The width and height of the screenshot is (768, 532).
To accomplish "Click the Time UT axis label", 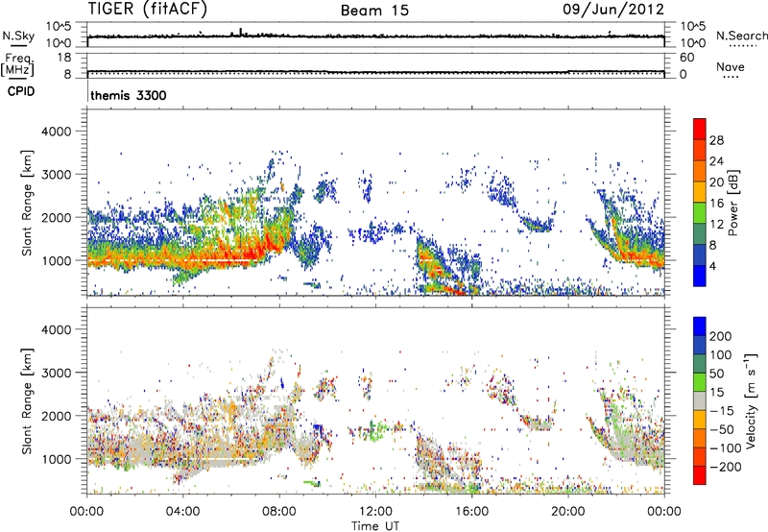I will (x=375, y=526).
